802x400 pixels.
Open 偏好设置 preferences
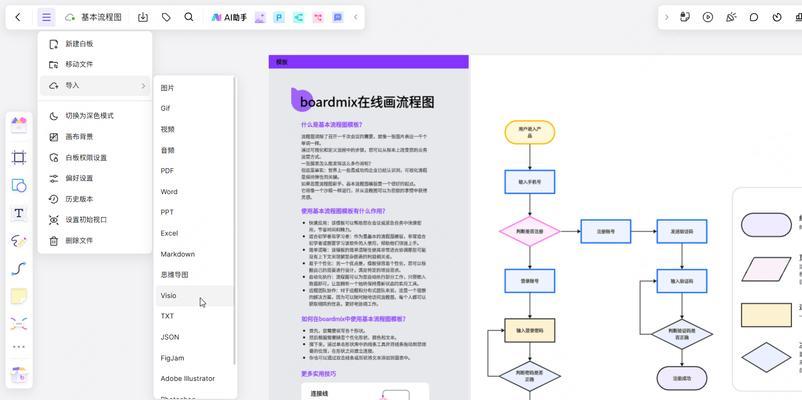(95, 179)
